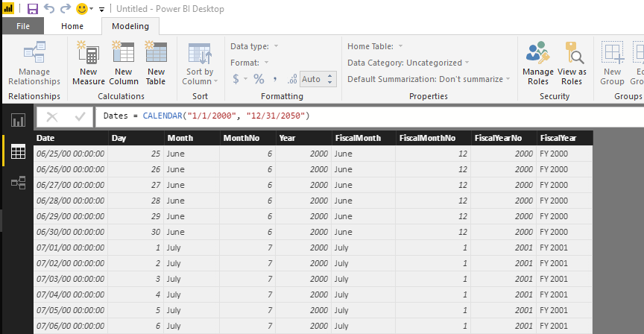This screenshot has height=334, width=644.
Task: Select the FiscalYear column header
Action: coord(565,138)
